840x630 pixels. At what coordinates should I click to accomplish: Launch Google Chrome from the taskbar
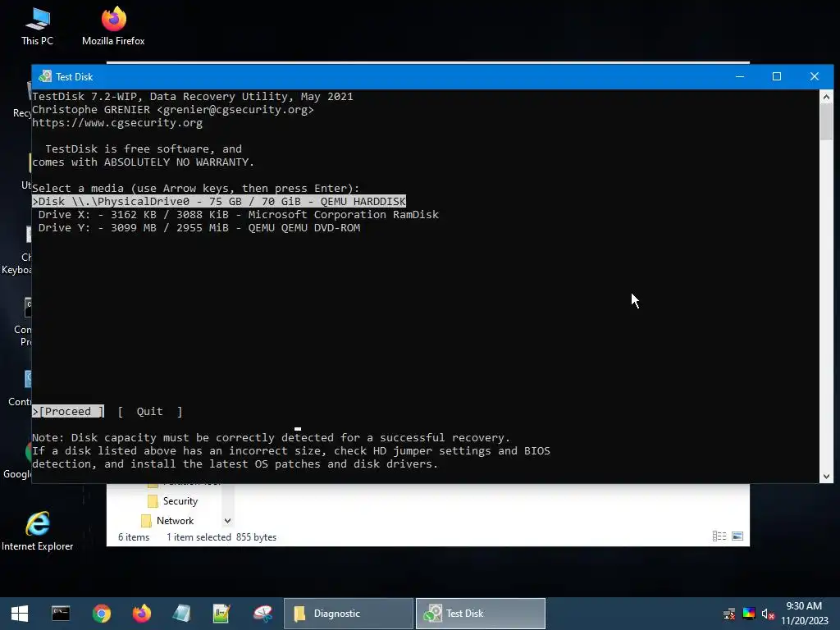click(x=101, y=614)
